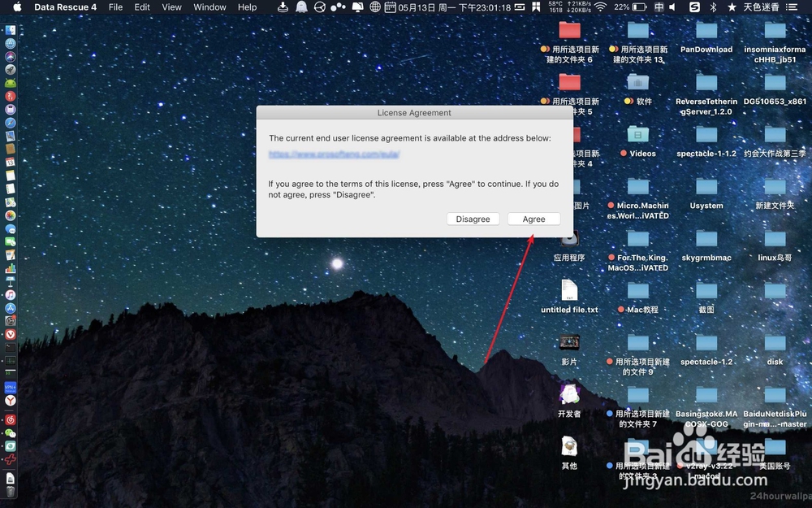Image resolution: width=812 pixels, height=508 pixels.
Task: Open the Help menu
Action: (247, 7)
